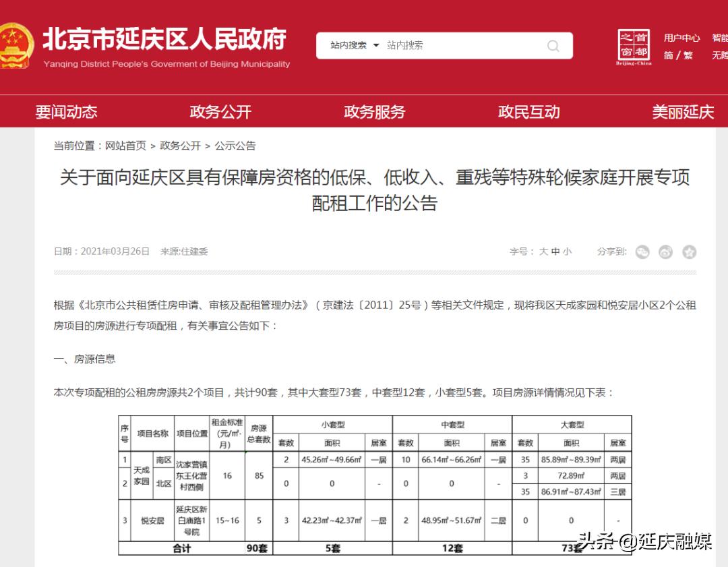Image resolution: width=728 pixels, height=567 pixels.
Task: Click the rent cell 15~16
Action: tap(227, 520)
